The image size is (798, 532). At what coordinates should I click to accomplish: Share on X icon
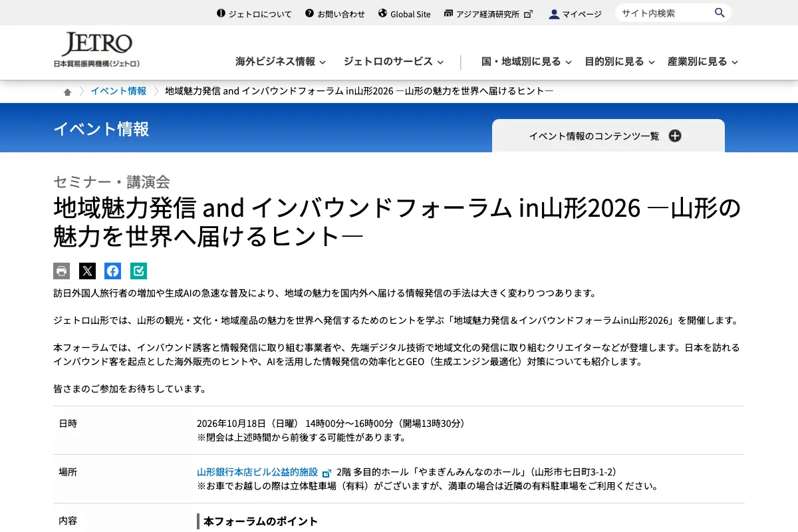point(87,271)
